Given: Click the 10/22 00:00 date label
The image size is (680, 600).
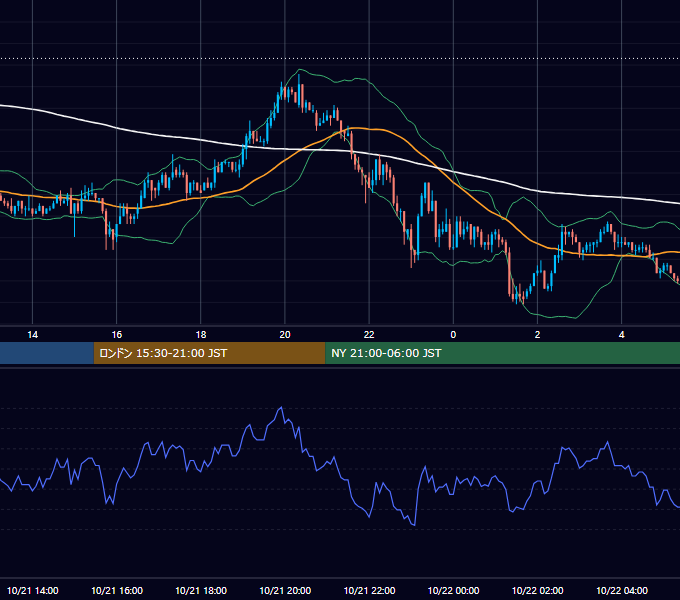Looking at the screenshot, I should point(453,590).
